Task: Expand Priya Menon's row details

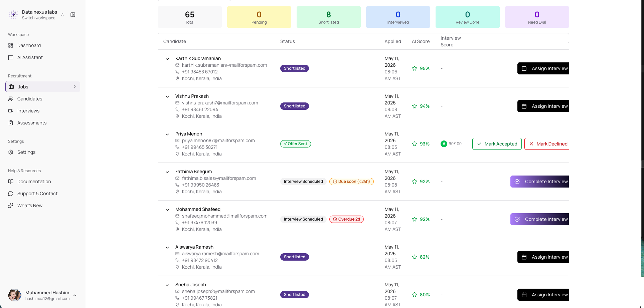Action: click(x=167, y=134)
